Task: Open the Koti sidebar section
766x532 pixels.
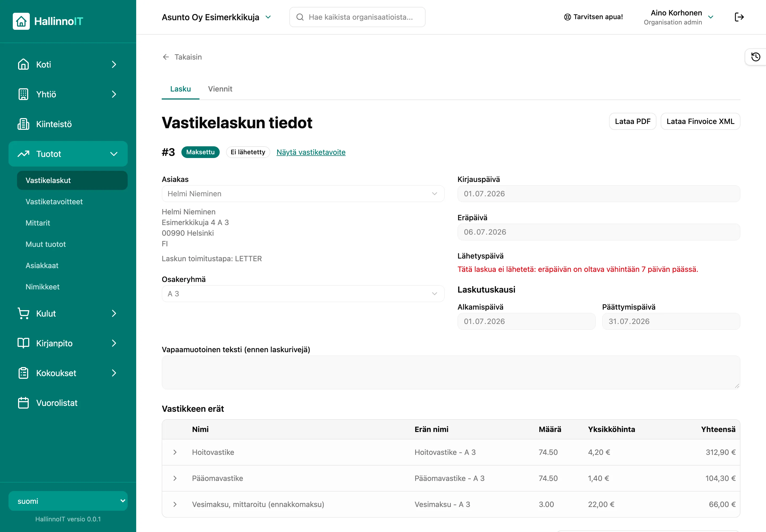Action: coord(68,64)
